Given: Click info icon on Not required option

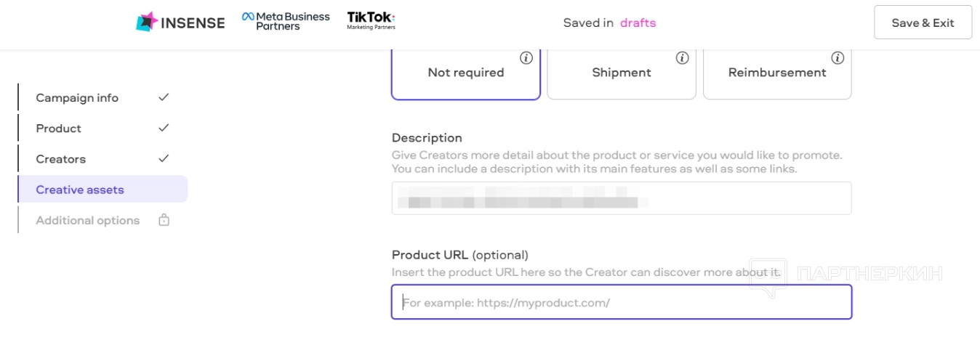Looking at the screenshot, I should [526, 58].
